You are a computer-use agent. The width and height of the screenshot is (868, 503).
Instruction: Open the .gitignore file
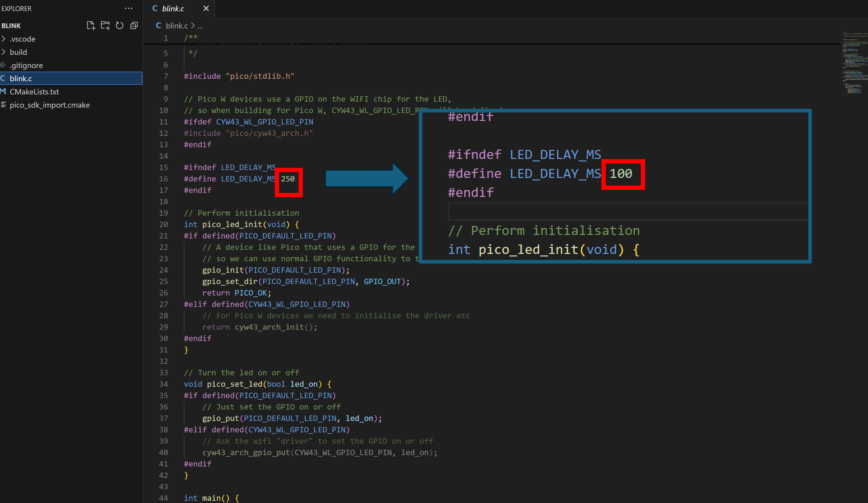pyautogui.click(x=71, y=65)
